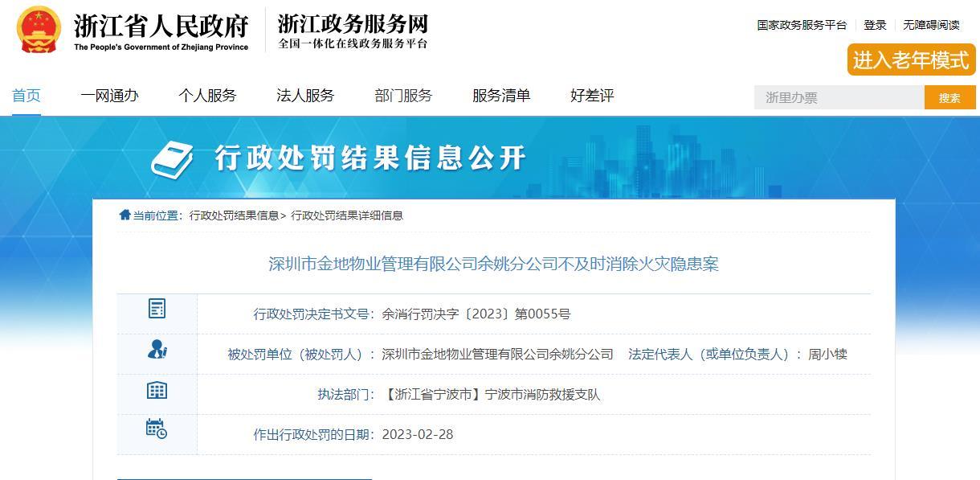The height and width of the screenshot is (480, 980).
Task: Click the 执法部门 label
Action: (x=347, y=395)
